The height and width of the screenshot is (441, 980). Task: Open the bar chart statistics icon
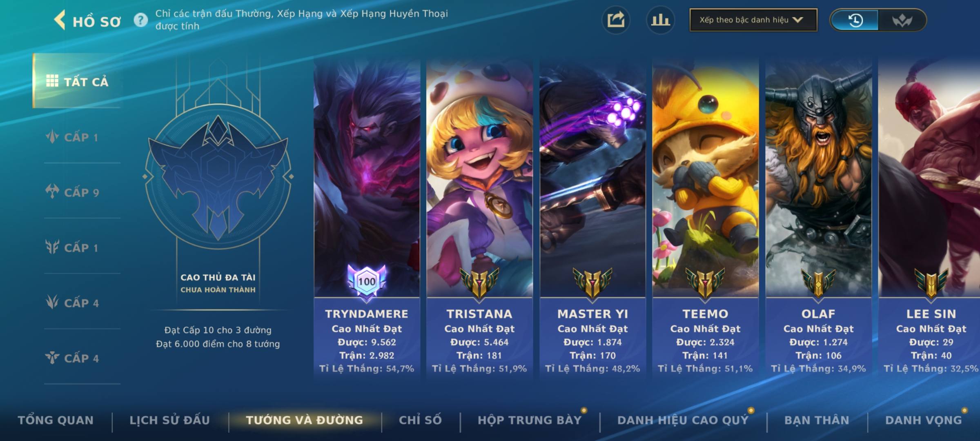(660, 20)
